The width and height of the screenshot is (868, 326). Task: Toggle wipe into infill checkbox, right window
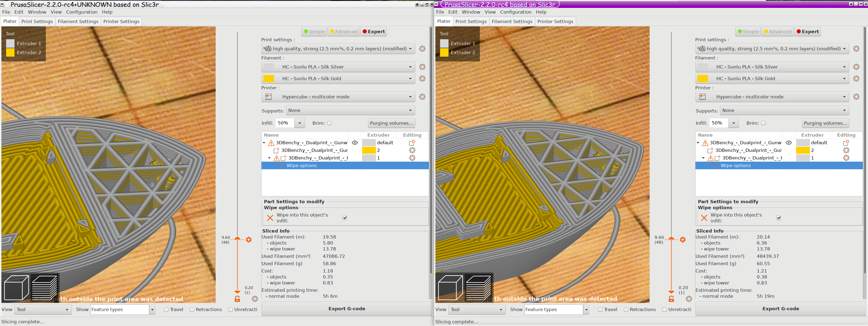coord(778,218)
